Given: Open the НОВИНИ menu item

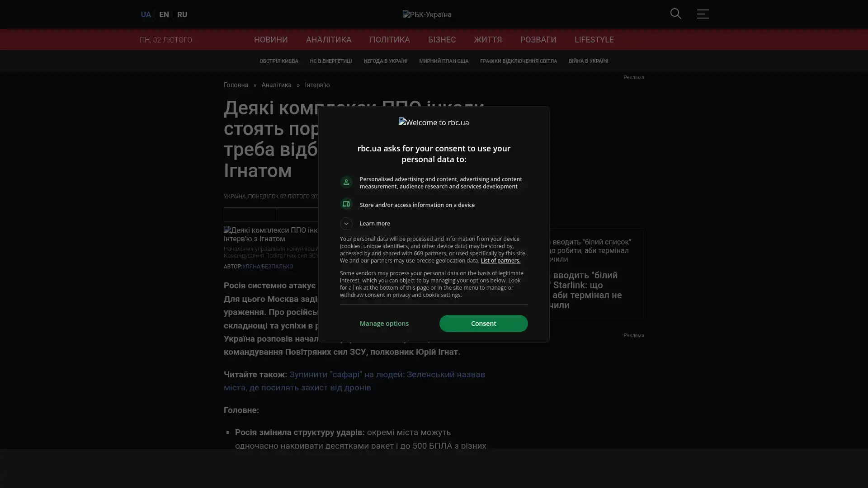Looking at the screenshot, I should coord(271,40).
